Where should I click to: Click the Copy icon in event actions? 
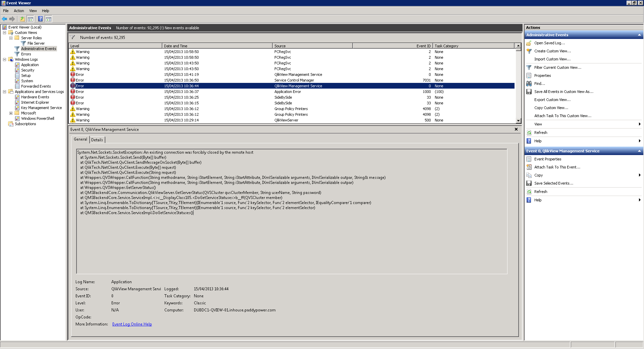[x=529, y=175]
